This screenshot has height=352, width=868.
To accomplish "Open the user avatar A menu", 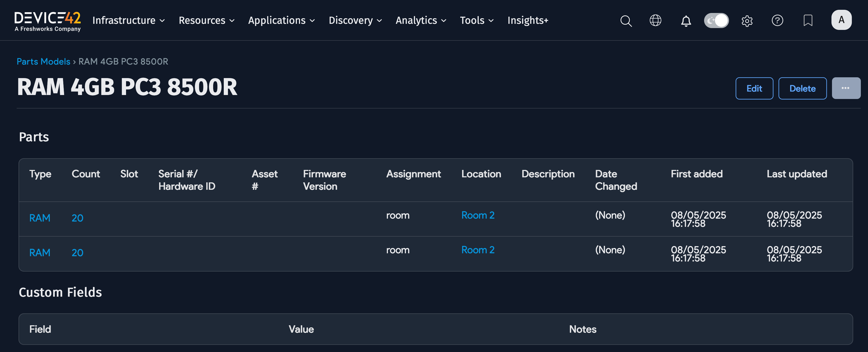I will pos(841,20).
